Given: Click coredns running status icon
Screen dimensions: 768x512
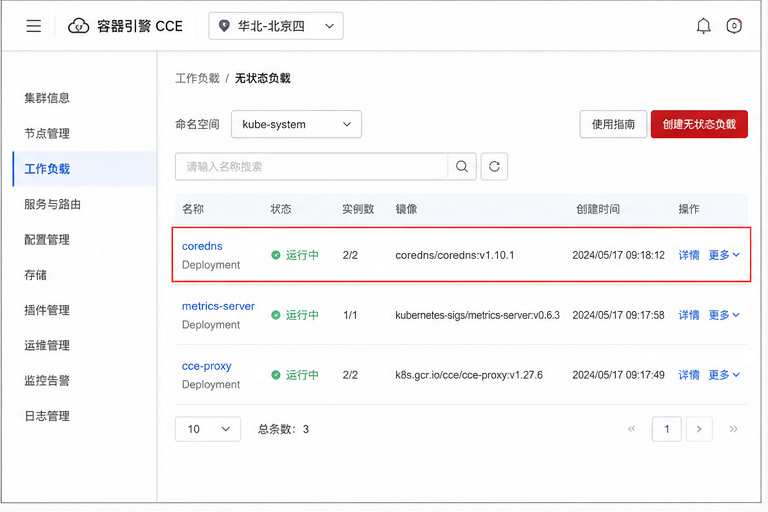Looking at the screenshot, I should tap(276, 255).
